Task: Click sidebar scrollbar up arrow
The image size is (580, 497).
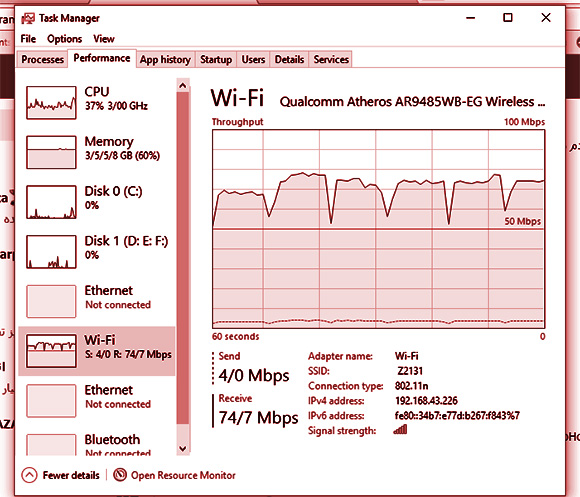Action: [x=183, y=85]
